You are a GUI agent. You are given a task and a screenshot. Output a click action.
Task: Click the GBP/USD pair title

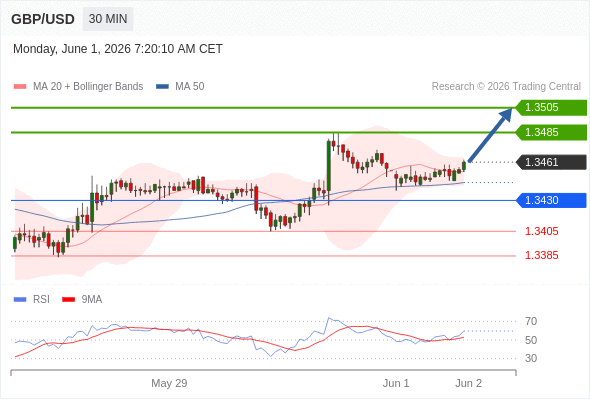(43, 19)
